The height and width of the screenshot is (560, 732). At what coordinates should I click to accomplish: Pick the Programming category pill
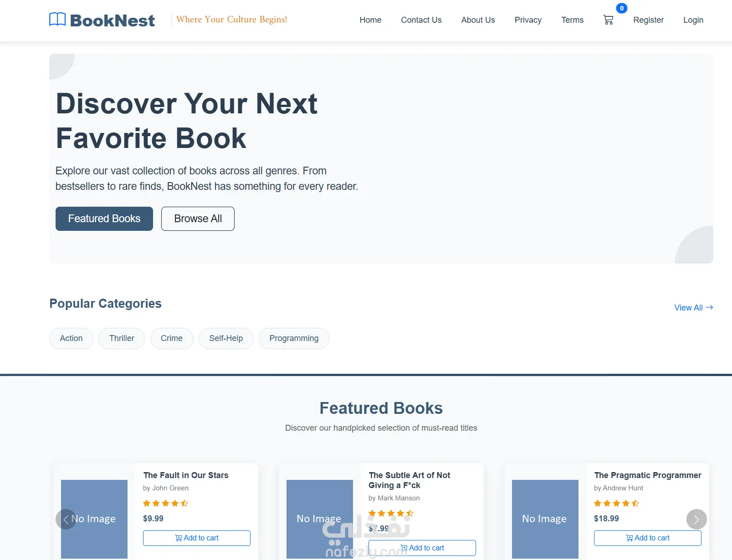(x=294, y=338)
